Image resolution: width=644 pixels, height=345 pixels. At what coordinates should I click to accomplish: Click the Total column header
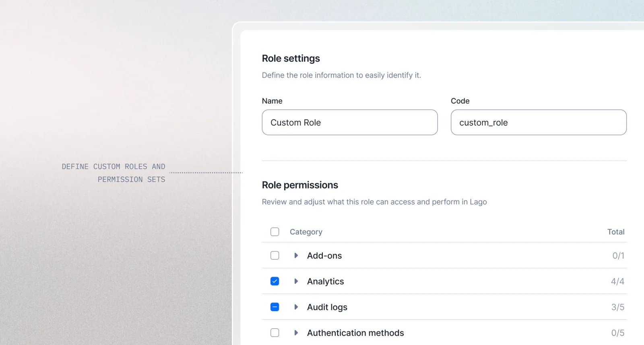click(x=616, y=232)
